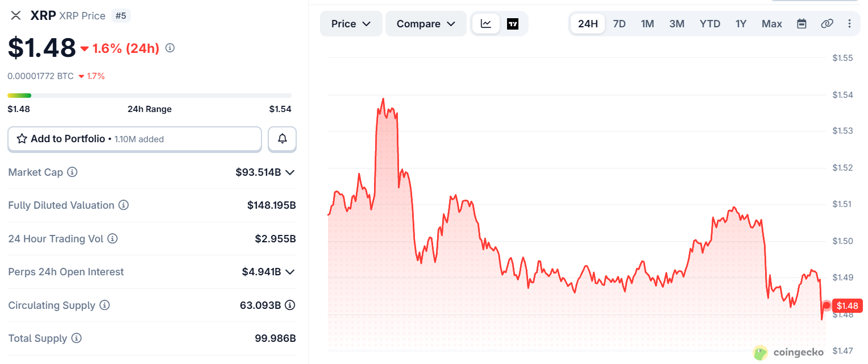868x364 pixels.
Task: Click the info icon beside 24h percentage change
Action: coord(170,48)
